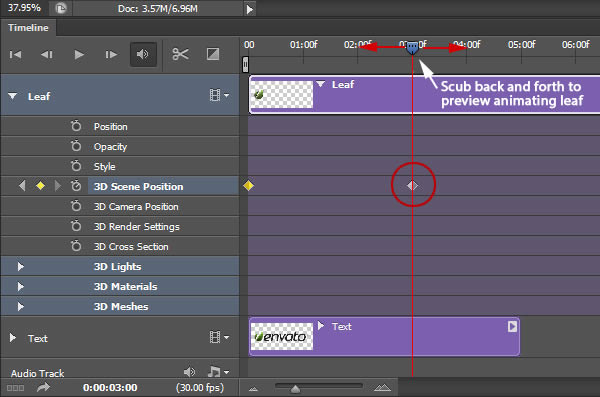600x397 pixels.
Task: Mute audio playback speaker button
Action: point(143,54)
